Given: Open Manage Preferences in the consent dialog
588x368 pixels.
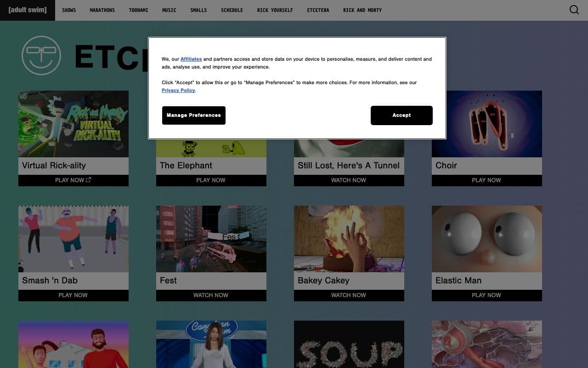Looking at the screenshot, I should click(194, 115).
